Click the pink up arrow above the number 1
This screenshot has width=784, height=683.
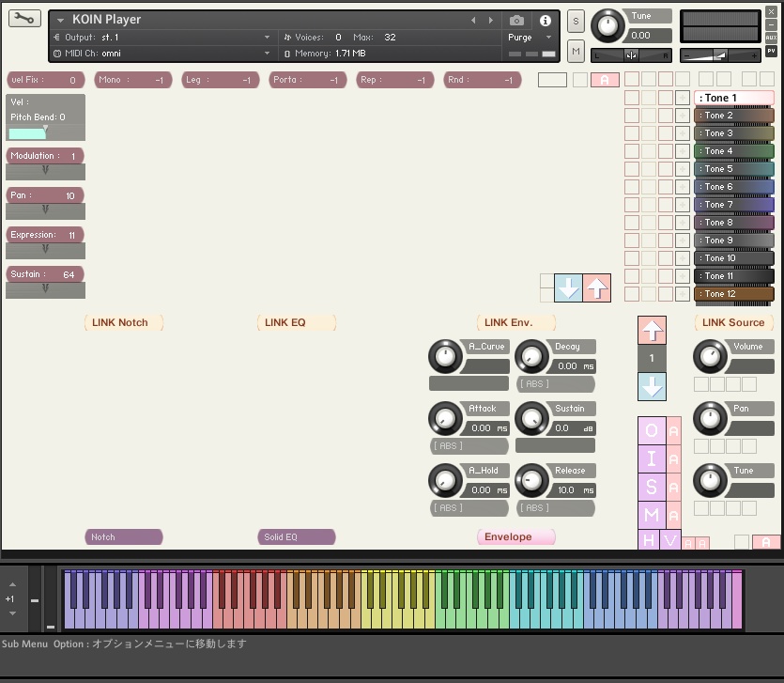coord(652,330)
